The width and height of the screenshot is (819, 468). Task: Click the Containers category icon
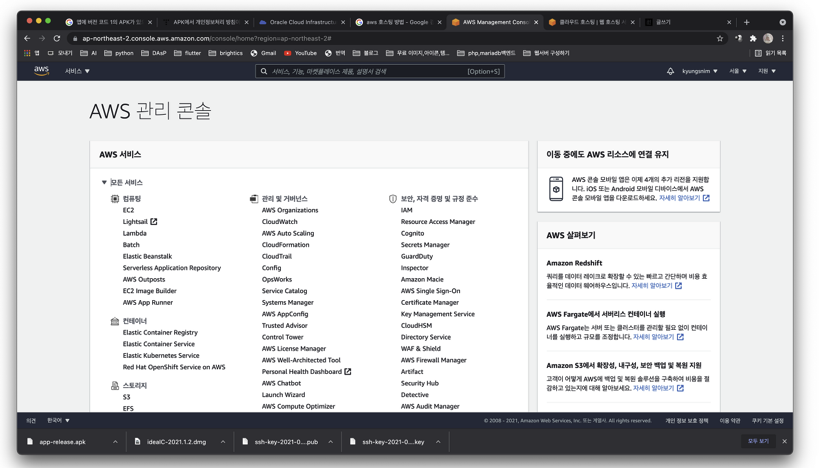tap(115, 321)
